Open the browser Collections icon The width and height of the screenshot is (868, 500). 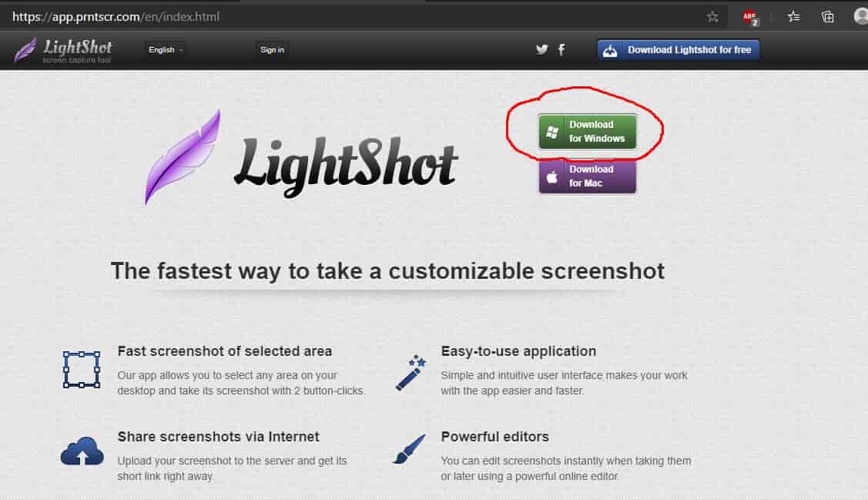click(829, 15)
